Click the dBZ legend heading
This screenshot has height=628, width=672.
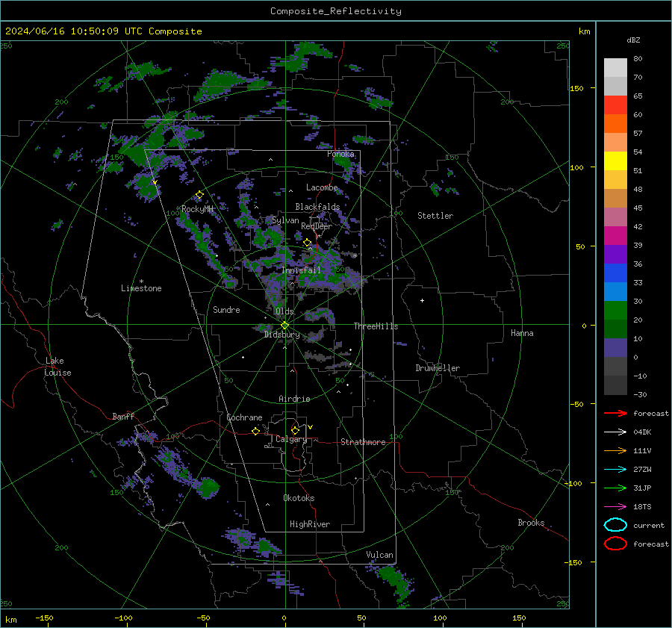coord(633,40)
